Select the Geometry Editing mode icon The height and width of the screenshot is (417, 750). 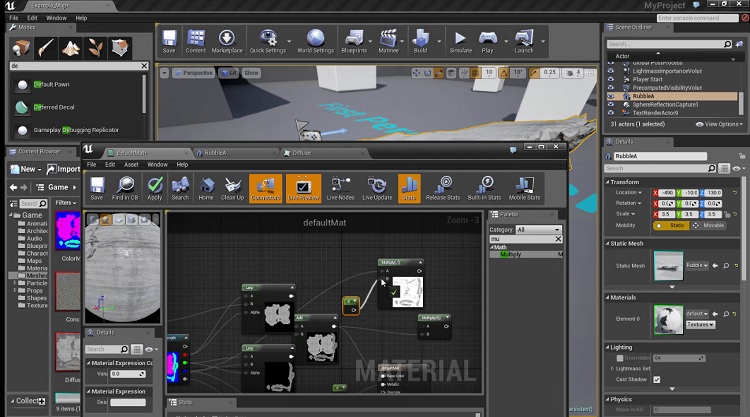click(120, 48)
